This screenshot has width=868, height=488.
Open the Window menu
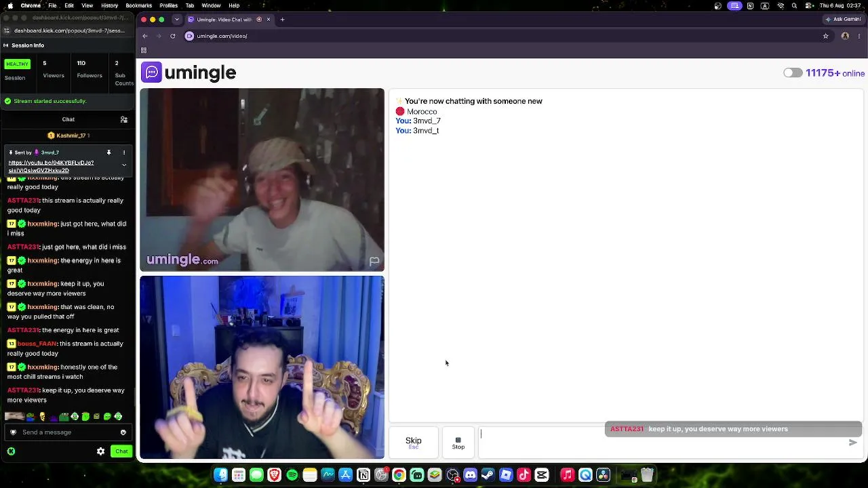(x=211, y=5)
